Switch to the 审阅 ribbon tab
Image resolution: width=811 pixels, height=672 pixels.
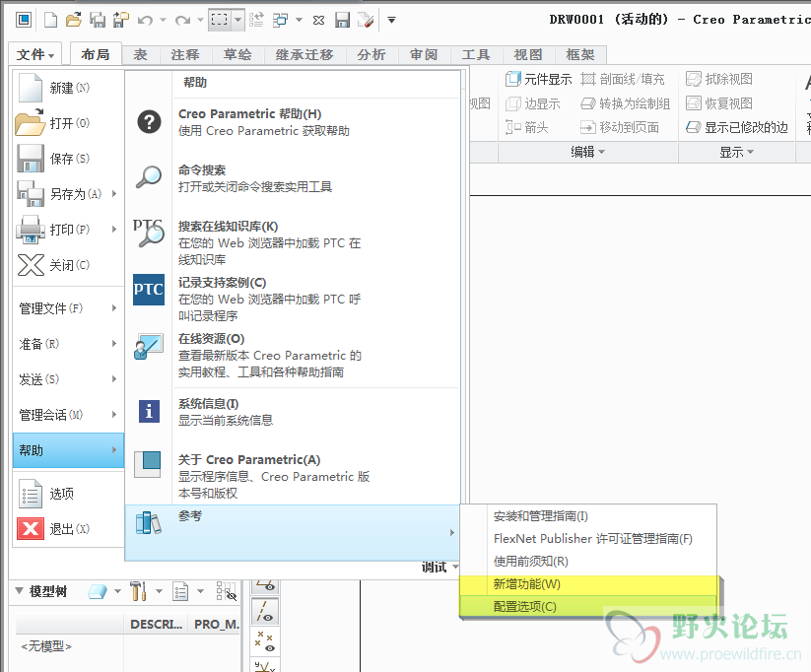[x=424, y=55]
